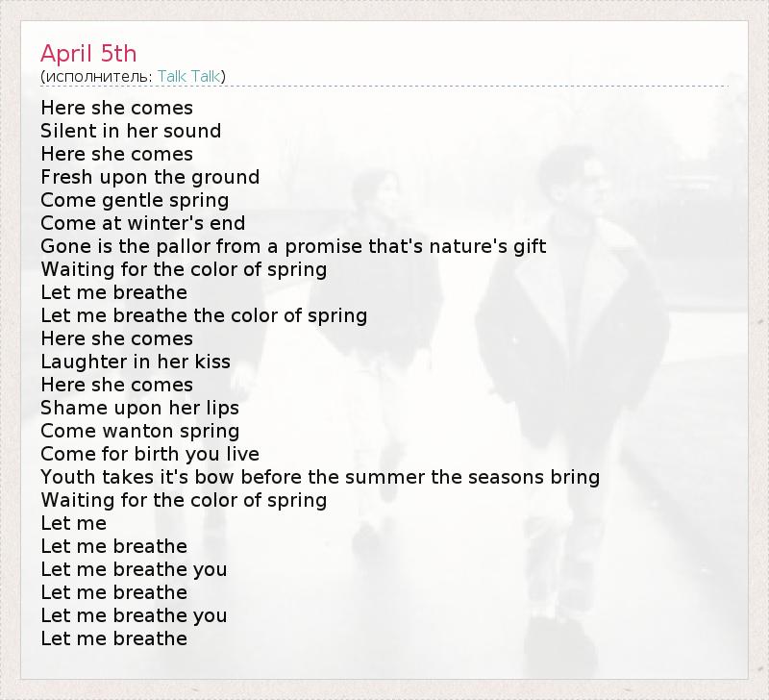Image resolution: width=769 pixels, height=700 pixels.
Task: Click the 'Come wanton spring' line
Action: pyautogui.click(x=139, y=431)
